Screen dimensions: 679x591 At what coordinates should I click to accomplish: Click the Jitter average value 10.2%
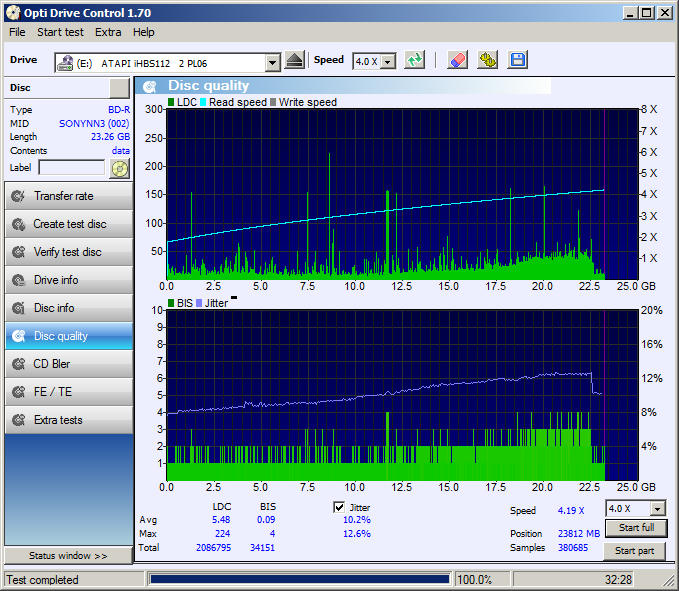[x=357, y=520]
